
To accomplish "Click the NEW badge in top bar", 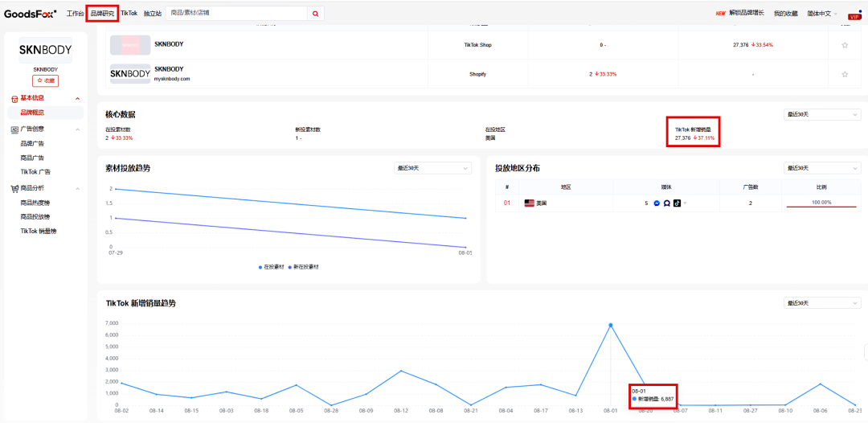I will (720, 14).
